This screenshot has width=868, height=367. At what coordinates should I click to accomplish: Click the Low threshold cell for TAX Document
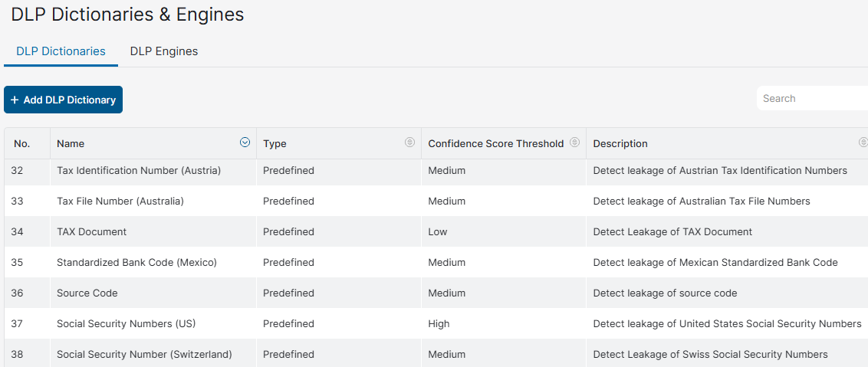pos(437,231)
